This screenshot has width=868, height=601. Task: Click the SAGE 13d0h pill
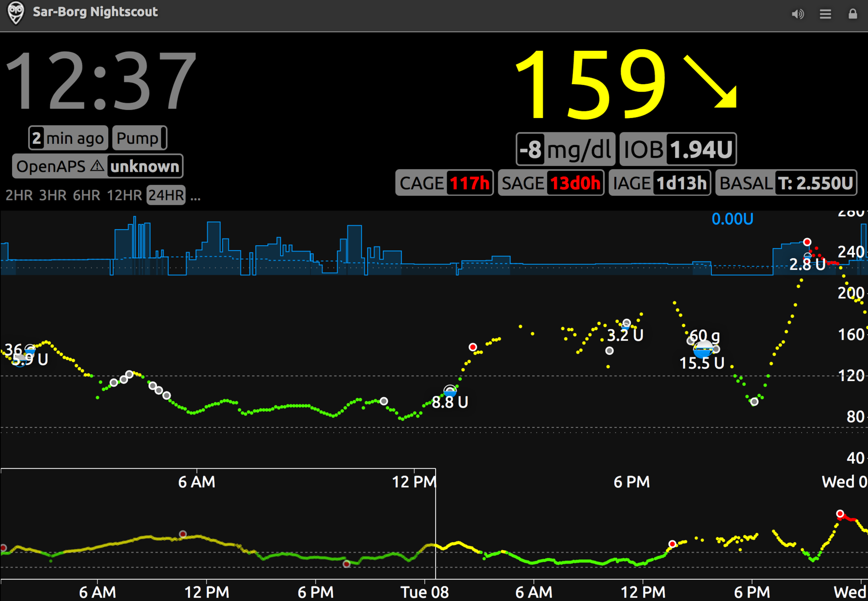[550, 183]
